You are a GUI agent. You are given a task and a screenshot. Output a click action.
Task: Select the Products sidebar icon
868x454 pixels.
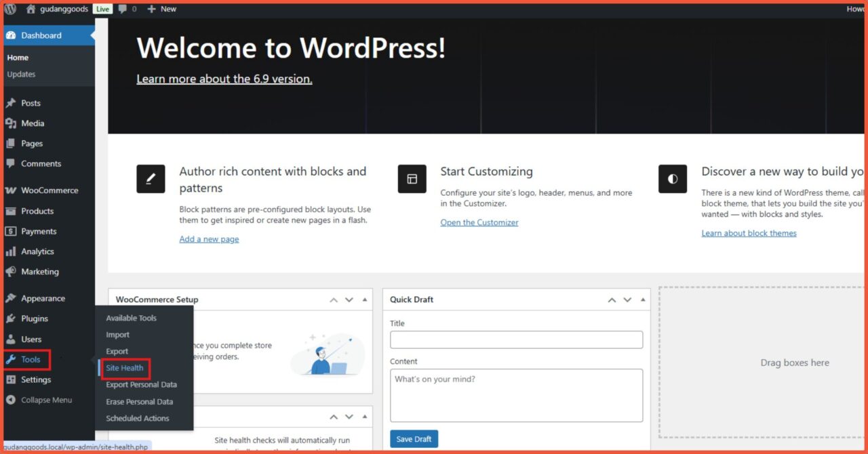click(x=9, y=211)
